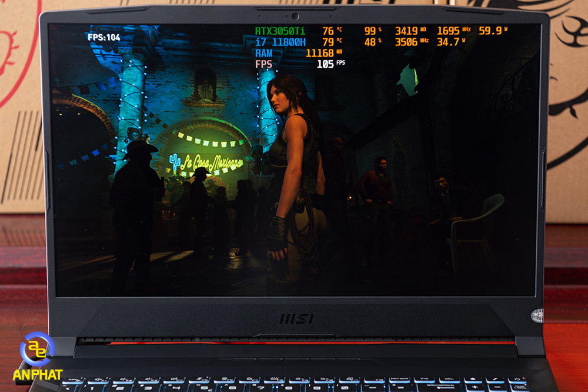Click the CPU usage value 48 %

point(373,42)
